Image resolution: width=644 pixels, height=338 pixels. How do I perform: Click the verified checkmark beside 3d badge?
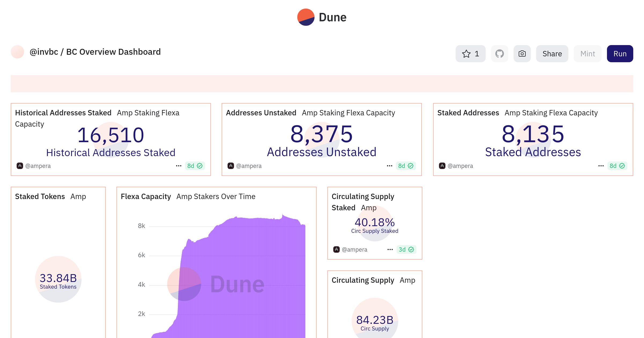(x=410, y=249)
